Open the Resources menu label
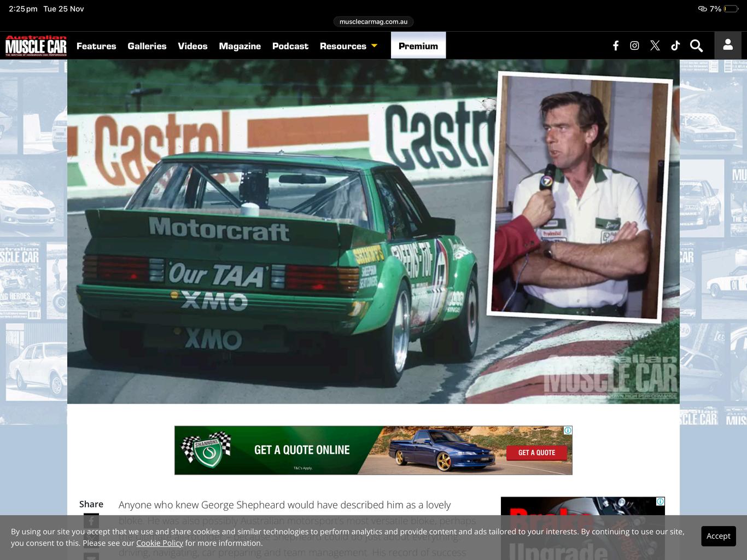This screenshot has width=747, height=560. [343, 46]
